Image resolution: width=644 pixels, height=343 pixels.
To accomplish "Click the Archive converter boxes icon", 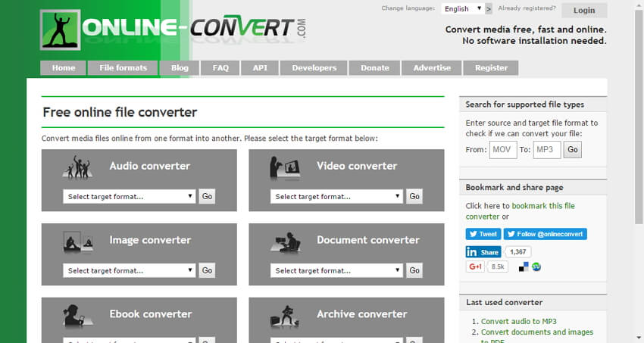I will click(285, 316).
